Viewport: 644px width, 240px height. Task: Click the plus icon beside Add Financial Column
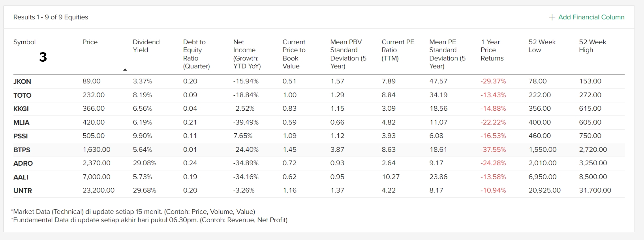coord(552,17)
